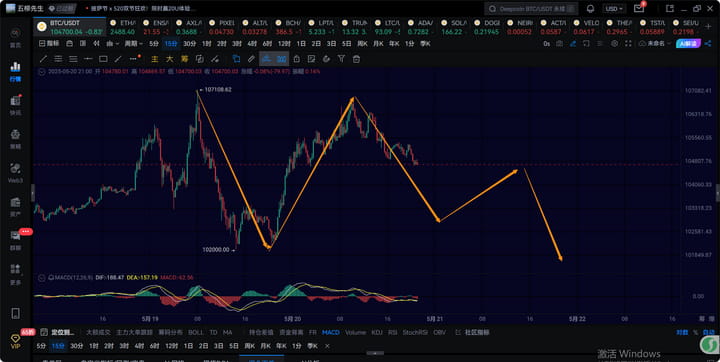Image resolution: width=720 pixels, height=362 pixels.
Task: Expand the 周期 period dropdown
Action: tap(134, 44)
